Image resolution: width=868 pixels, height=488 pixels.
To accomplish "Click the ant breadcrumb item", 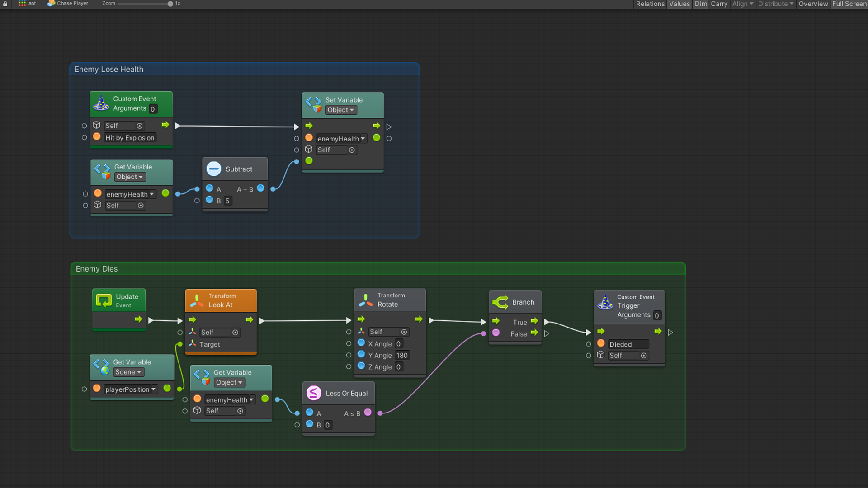I will (x=27, y=3).
